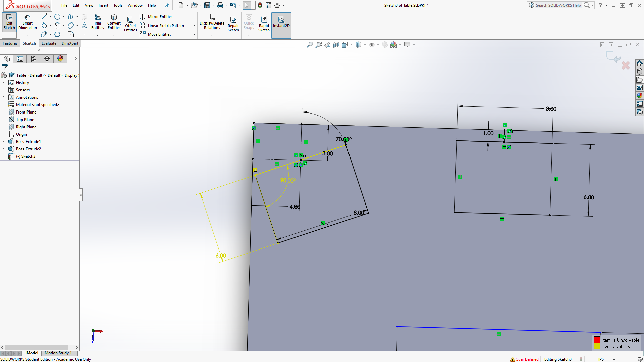Click Zoom to Fit icon

point(310,45)
